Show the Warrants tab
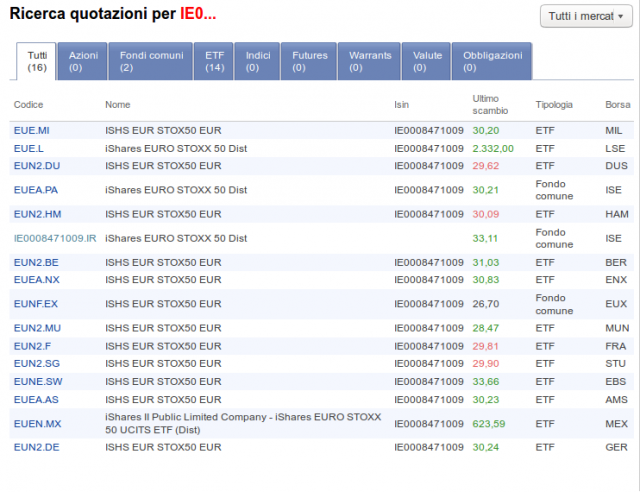The image size is (640, 492). coord(369,61)
